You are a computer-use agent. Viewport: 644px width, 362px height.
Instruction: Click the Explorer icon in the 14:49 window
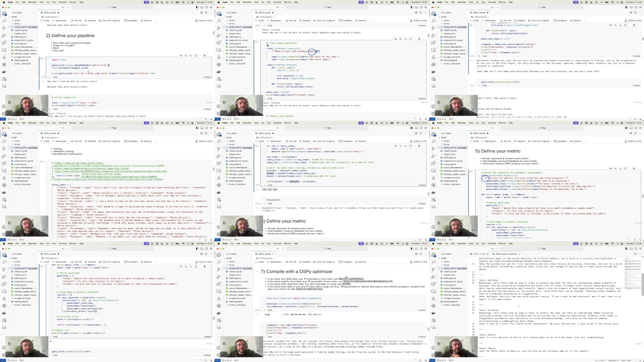point(434,14)
